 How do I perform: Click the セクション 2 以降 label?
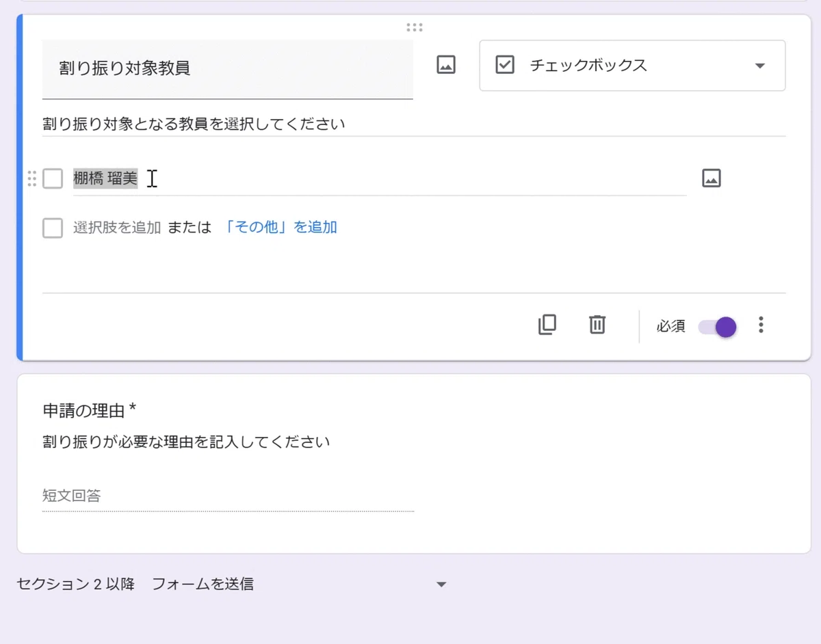(x=75, y=585)
